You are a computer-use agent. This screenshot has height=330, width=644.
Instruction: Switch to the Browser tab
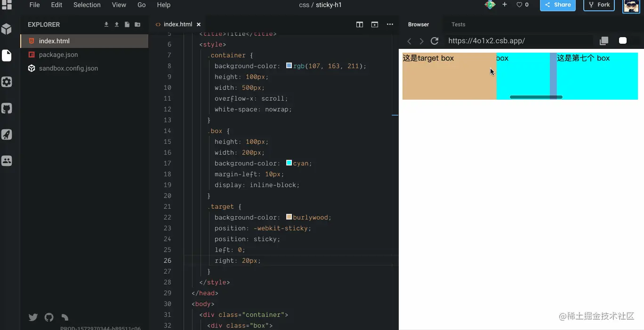tap(419, 24)
